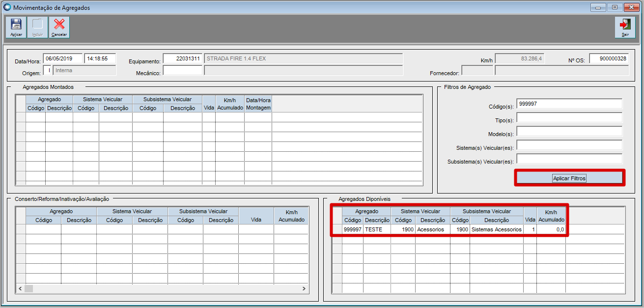Click the Sistemas Acessorios cell
Viewport: 644px width, 308px height.
coord(497,229)
